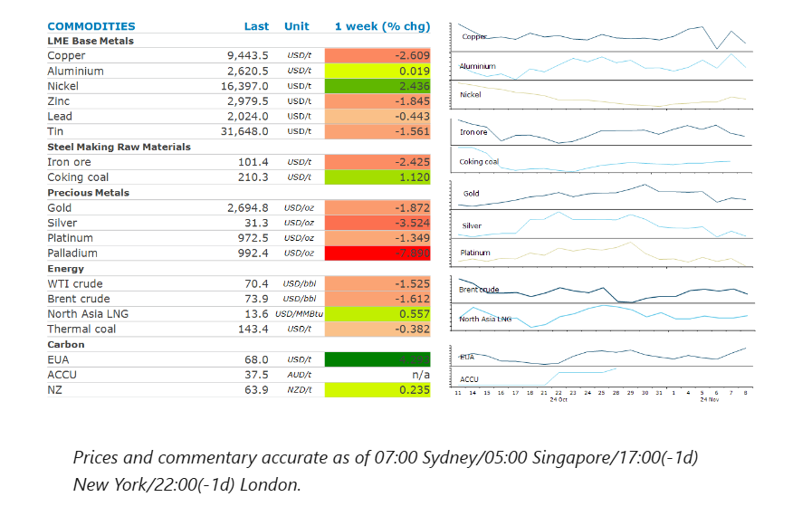Select the EUA row label

tap(58, 359)
